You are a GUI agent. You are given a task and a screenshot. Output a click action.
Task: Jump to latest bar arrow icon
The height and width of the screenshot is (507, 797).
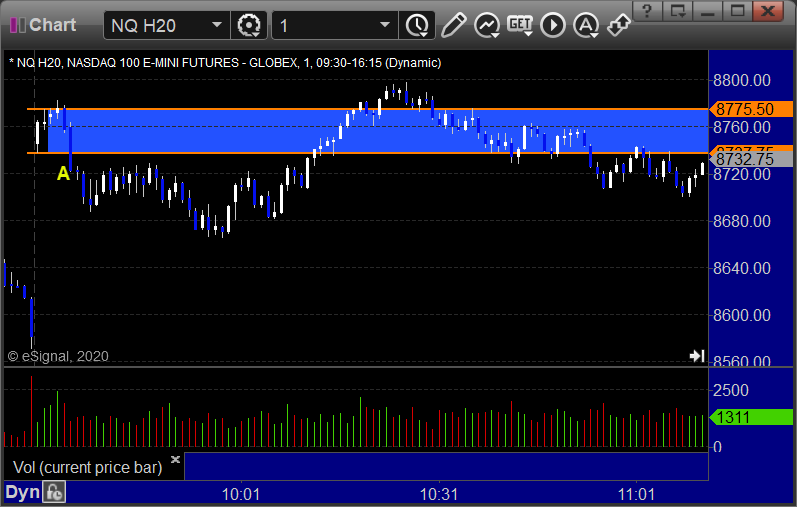point(697,356)
